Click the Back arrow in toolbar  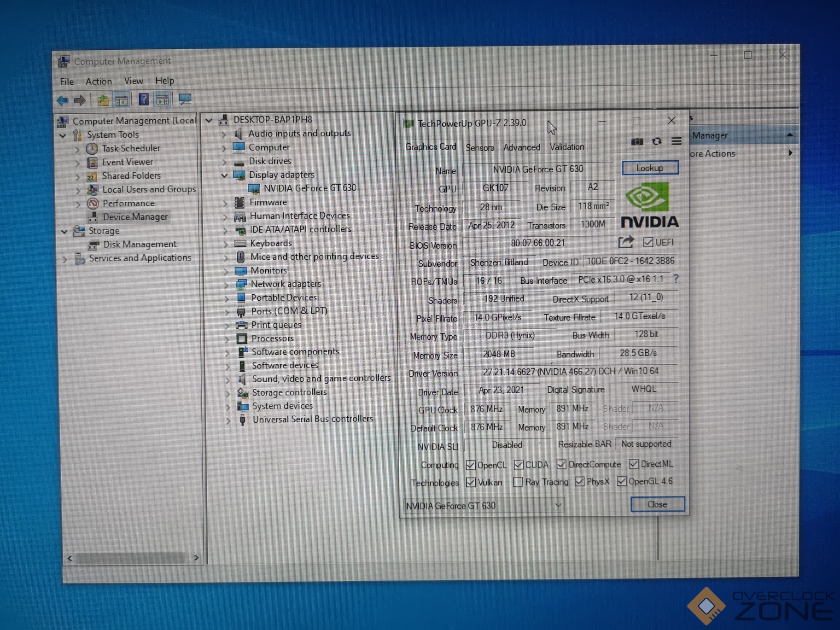[63, 100]
